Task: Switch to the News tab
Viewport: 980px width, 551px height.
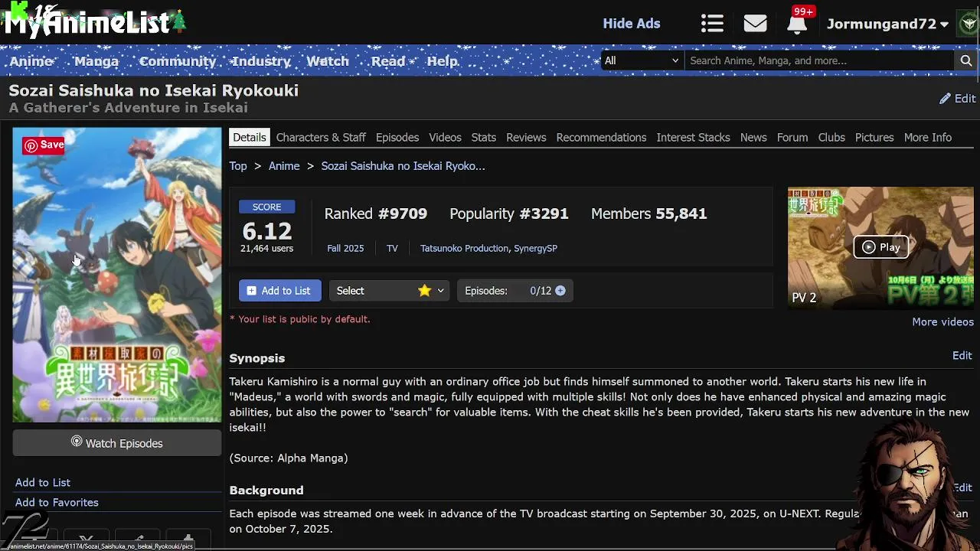Action: tap(753, 138)
